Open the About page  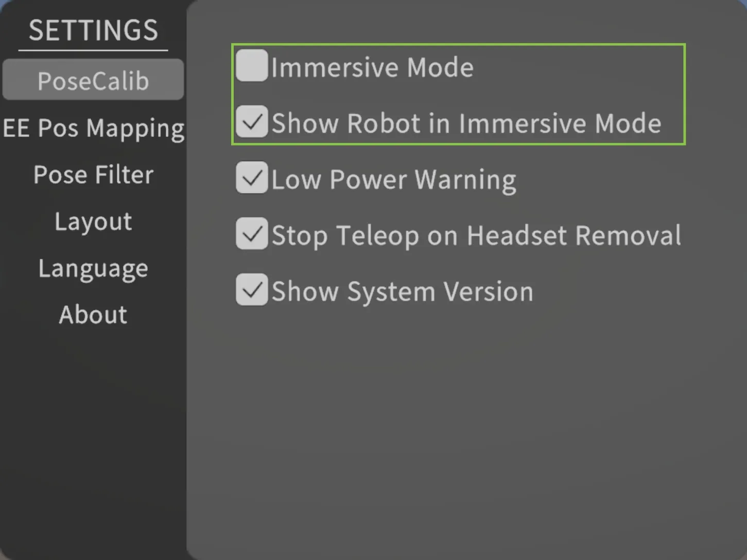tap(93, 314)
